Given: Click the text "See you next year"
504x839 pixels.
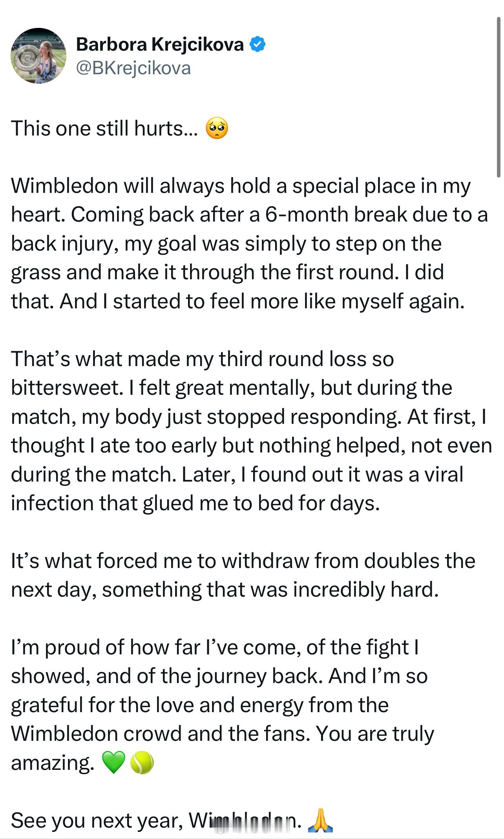Looking at the screenshot, I should (97, 821).
